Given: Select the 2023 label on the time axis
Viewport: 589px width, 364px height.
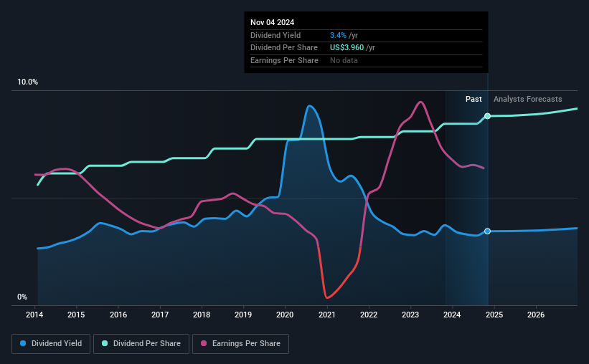Looking at the screenshot, I should click(x=410, y=315).
